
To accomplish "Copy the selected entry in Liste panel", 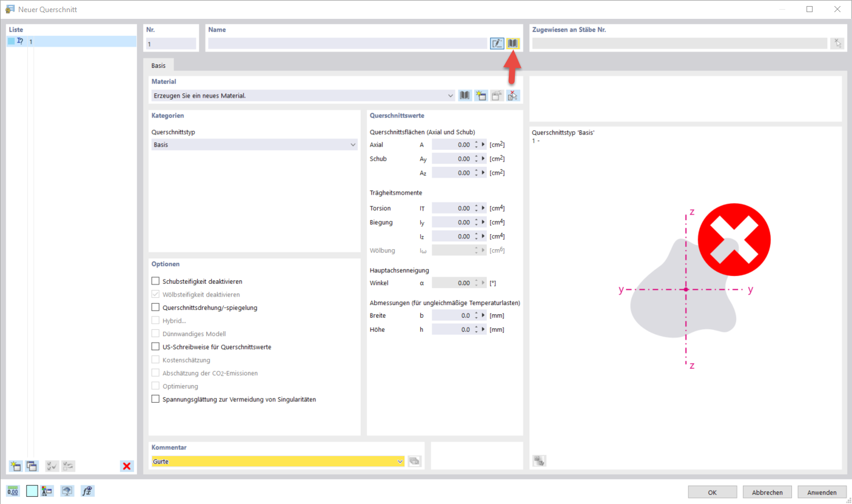I will pos(32,466).
